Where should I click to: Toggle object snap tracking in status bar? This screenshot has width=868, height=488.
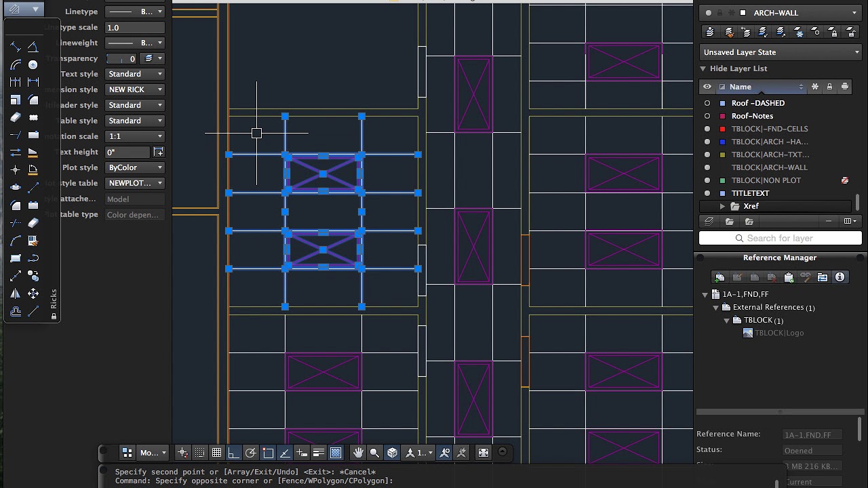point(285,453)
